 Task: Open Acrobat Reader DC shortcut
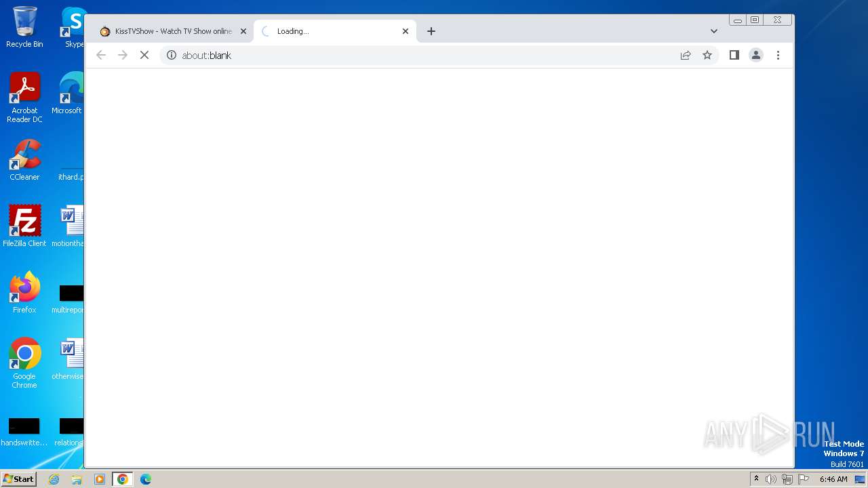pyautogui.click(x=24, y=98)
